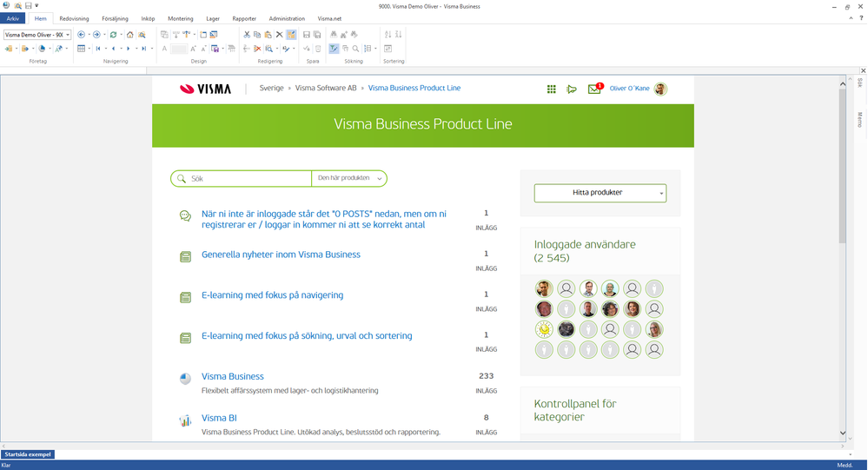Open the apps grid icon in Visma header
This screenshot has height=470, width=868.
(x=552, y=89)
